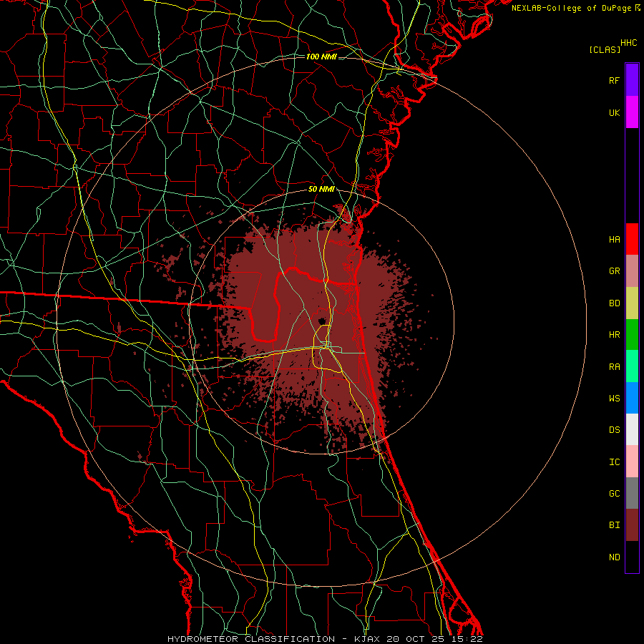Click the DS legend label
Viewport: 644px width, 644px height.
(x=614, y=430)
